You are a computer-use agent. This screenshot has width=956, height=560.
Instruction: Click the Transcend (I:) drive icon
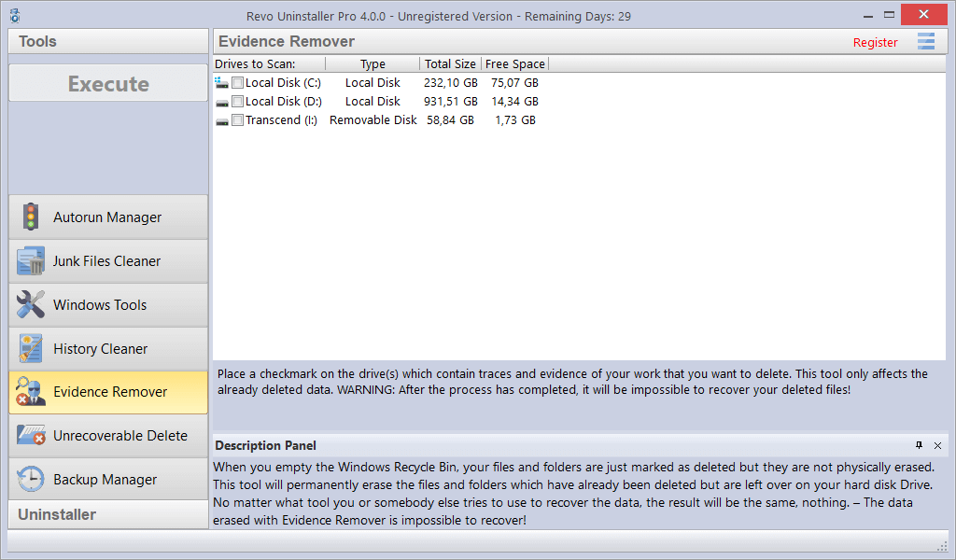click(222, 121)
